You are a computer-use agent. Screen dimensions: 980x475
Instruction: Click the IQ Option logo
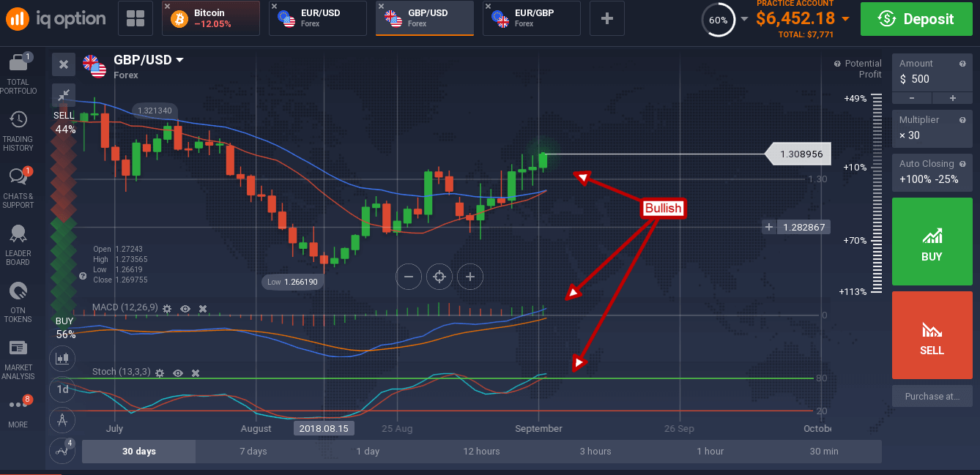pyautogui.click(x=57, y=18)
